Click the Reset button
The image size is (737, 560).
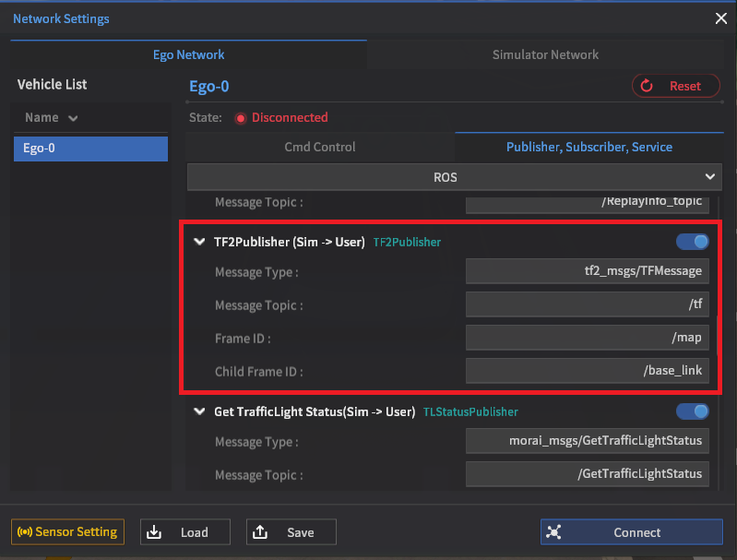click(676, 86)
